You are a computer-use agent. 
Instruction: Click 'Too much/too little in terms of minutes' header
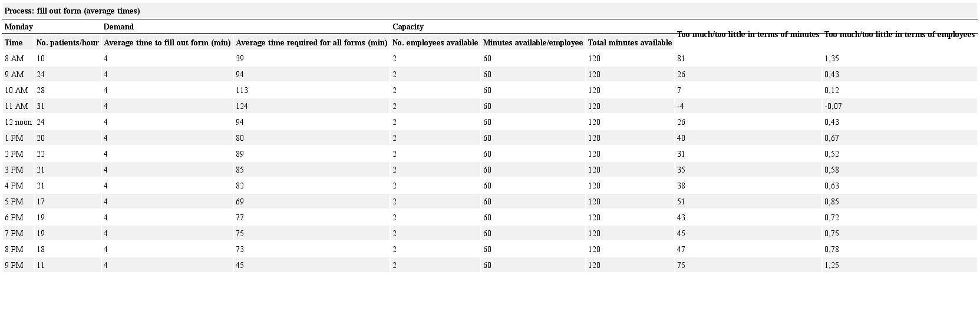pyautogui.click(x=748, y=35)
